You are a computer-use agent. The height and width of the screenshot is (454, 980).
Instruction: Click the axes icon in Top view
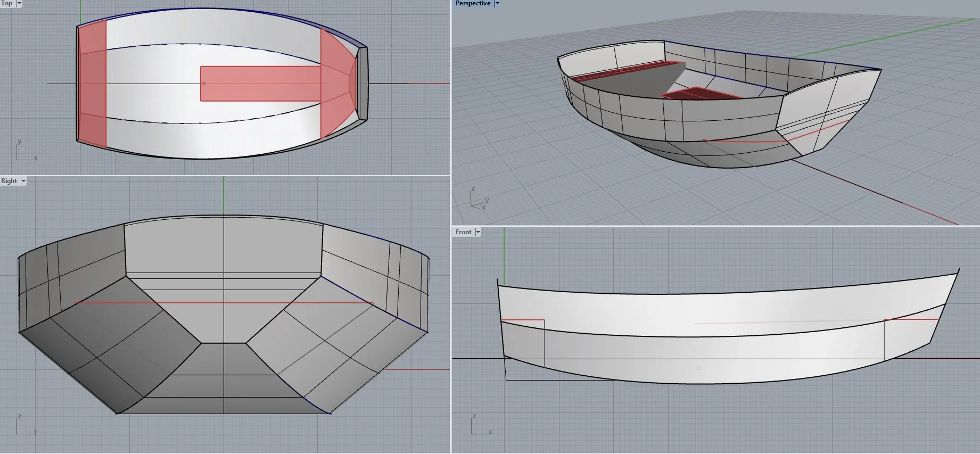26,151
